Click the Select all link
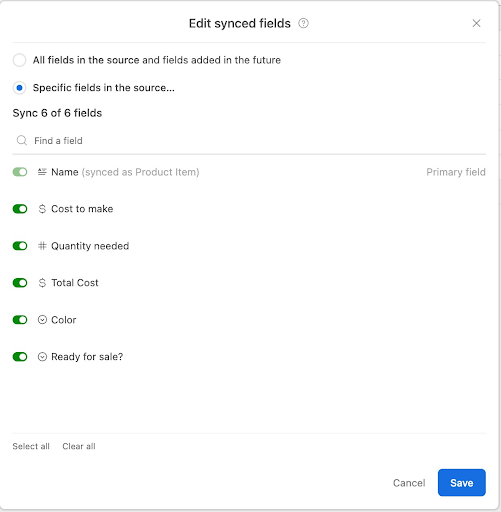Screen dimensions: 501x512 [x=31, y=446]
